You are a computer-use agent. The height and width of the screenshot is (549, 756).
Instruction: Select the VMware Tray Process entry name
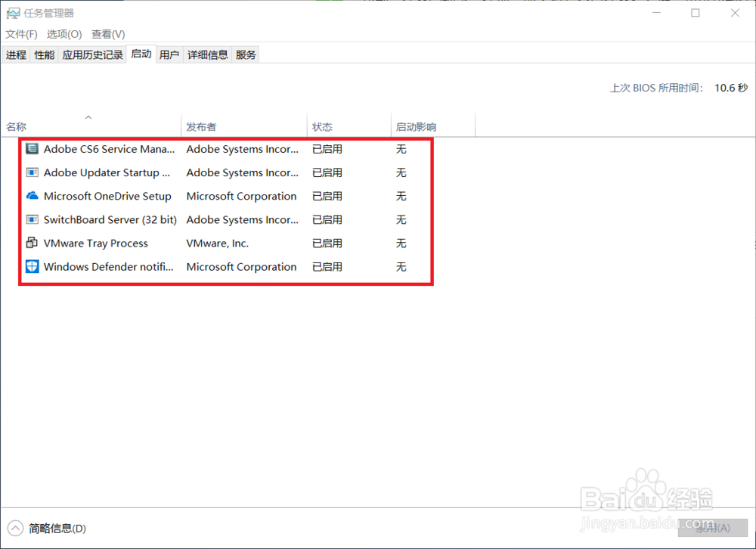tap(95, 243)
